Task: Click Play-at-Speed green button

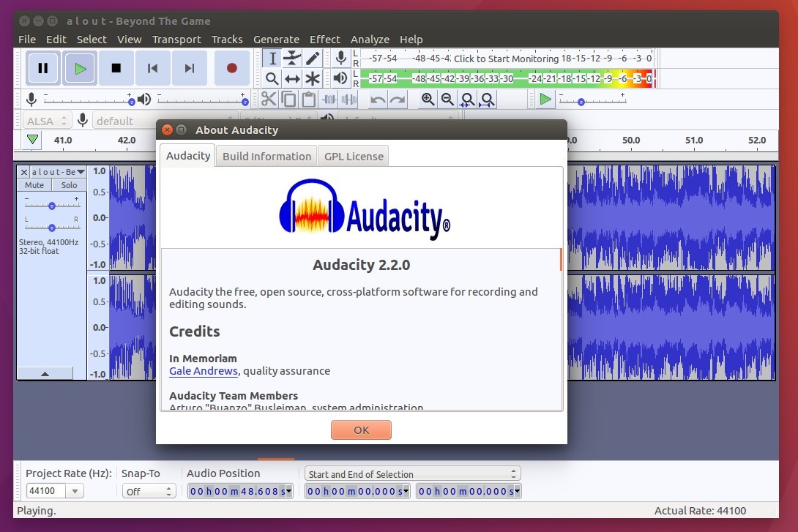Action: [545, 100]
